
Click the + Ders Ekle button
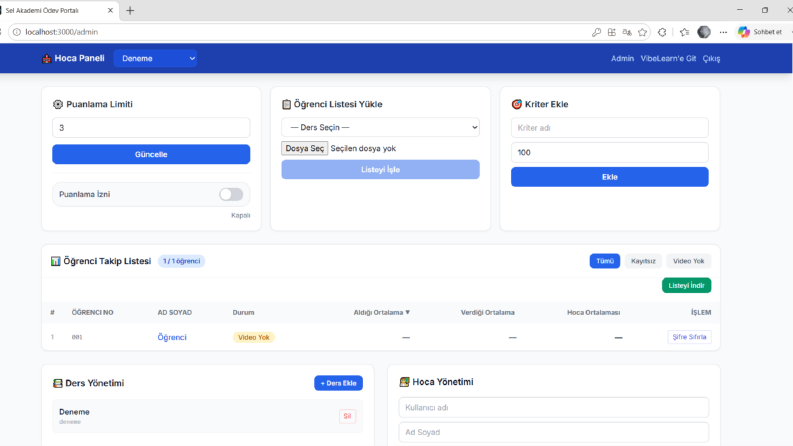(338, 383)
